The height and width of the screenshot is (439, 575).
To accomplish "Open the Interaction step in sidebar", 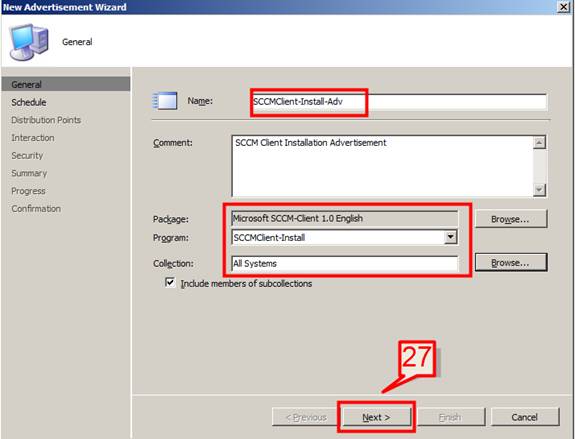I will click(x=33, y=138).
